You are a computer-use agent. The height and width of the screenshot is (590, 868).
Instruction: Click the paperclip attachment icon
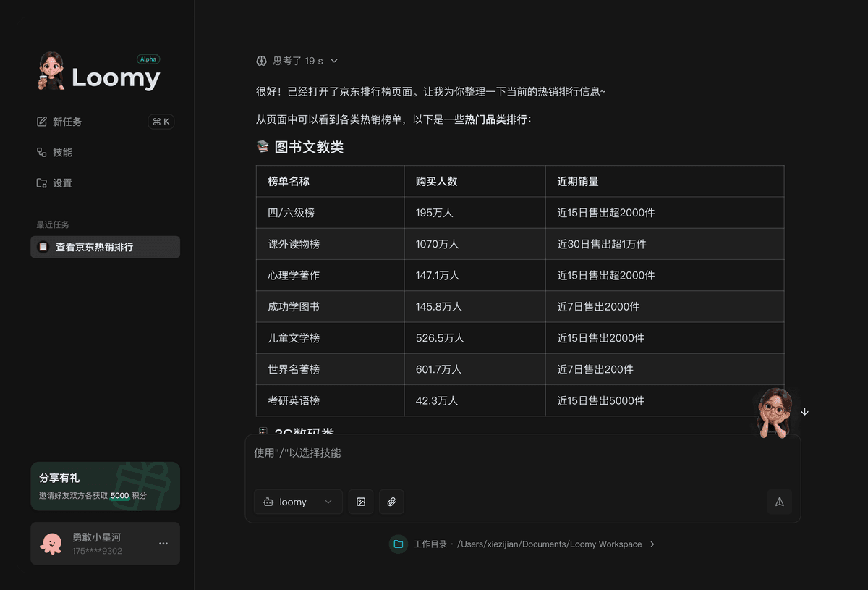391,502
